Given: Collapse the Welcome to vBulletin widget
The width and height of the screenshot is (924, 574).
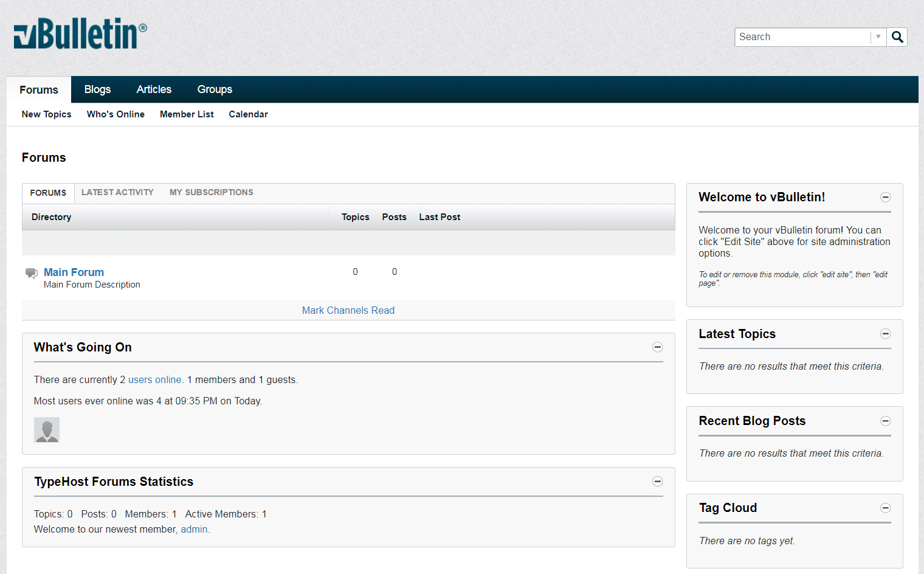Looking at the screenshot, I should tap(885, 197).
